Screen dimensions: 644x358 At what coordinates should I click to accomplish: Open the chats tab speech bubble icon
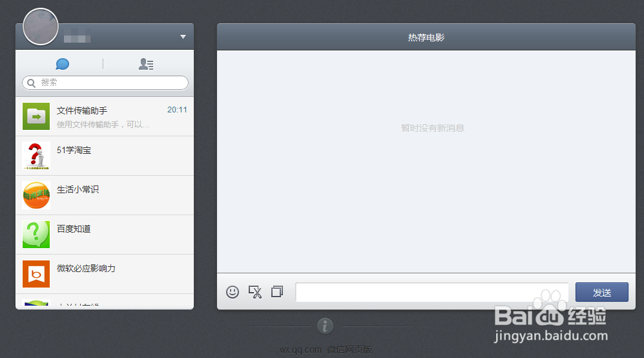[63, 64]
